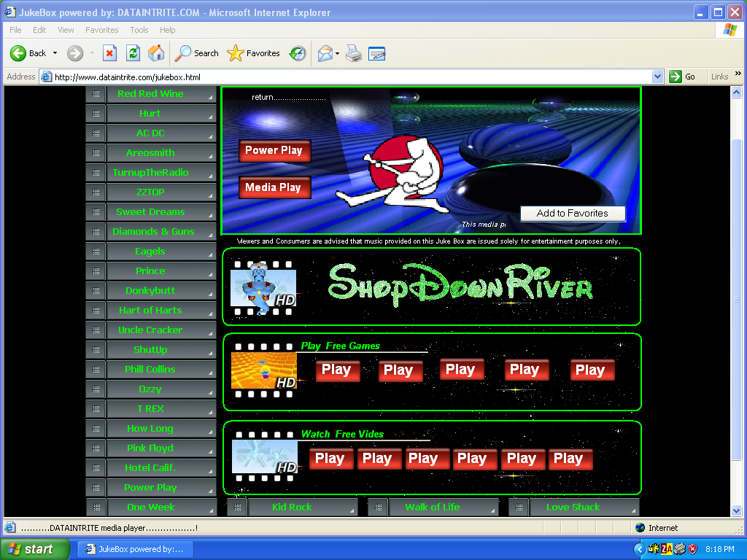This screenshot has height=560, width=747.
Task: Click the last Play button under Free Vides
Action: tap(570, 459)
